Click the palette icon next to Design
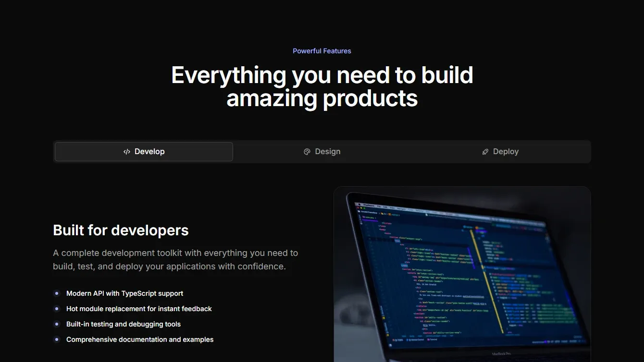This screenshot has height=362, width=644. pos(307,151)
